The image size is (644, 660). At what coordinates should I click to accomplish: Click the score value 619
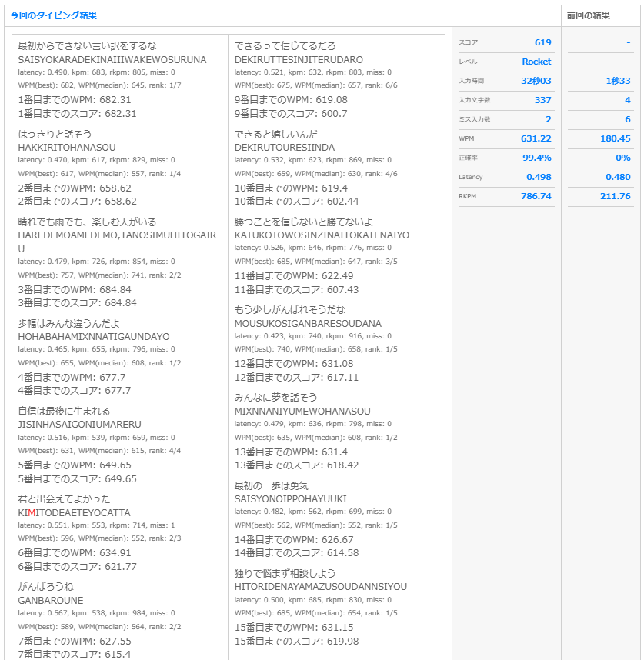[x=542, y=42]
